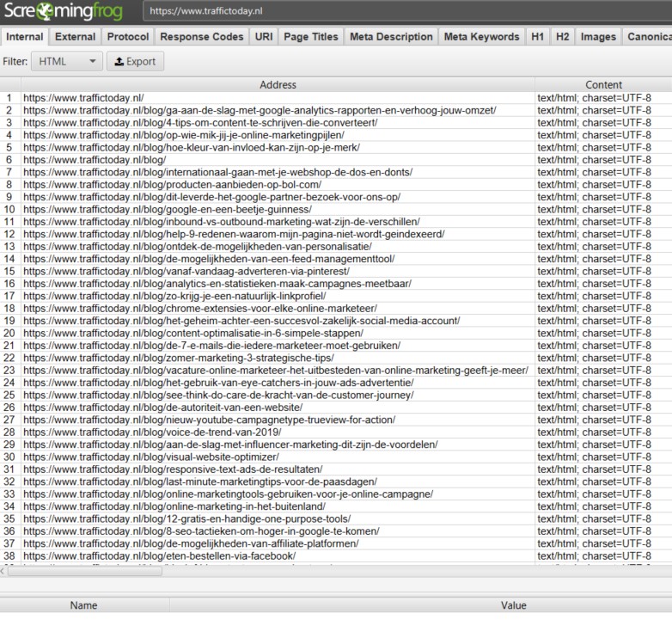Click the URL input field
Viewport: 672px width, 638px height.
(x=404, y=12)
